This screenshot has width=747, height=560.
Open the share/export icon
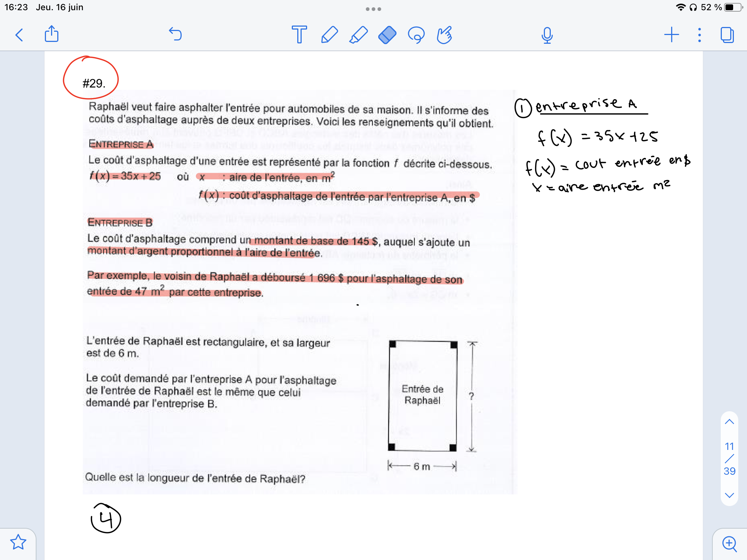(x=51, y=34)
